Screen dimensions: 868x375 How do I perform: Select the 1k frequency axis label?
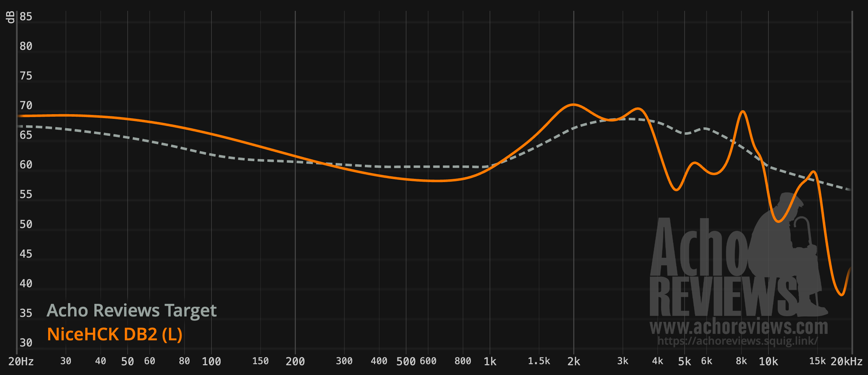pos(490,361)
